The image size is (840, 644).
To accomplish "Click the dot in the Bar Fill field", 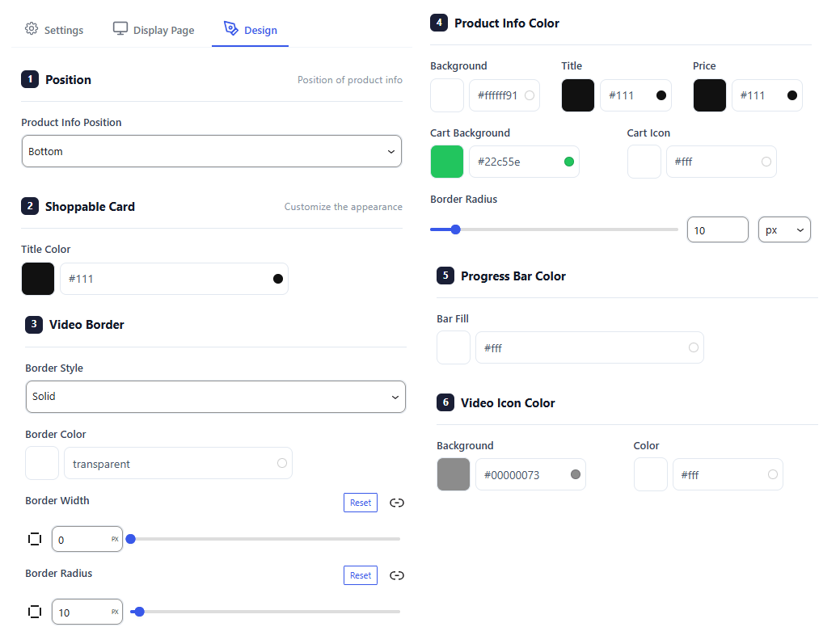I will coord(694,348).
